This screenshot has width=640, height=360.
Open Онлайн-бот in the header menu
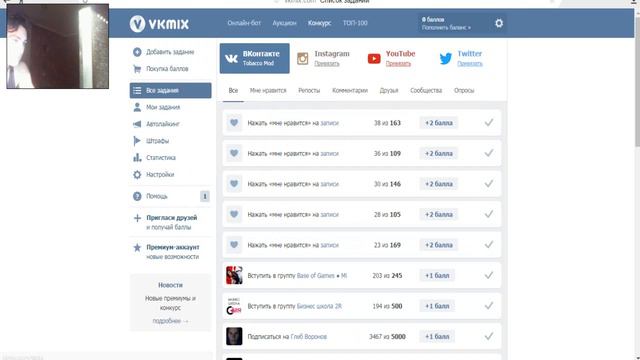coord(244,23)
